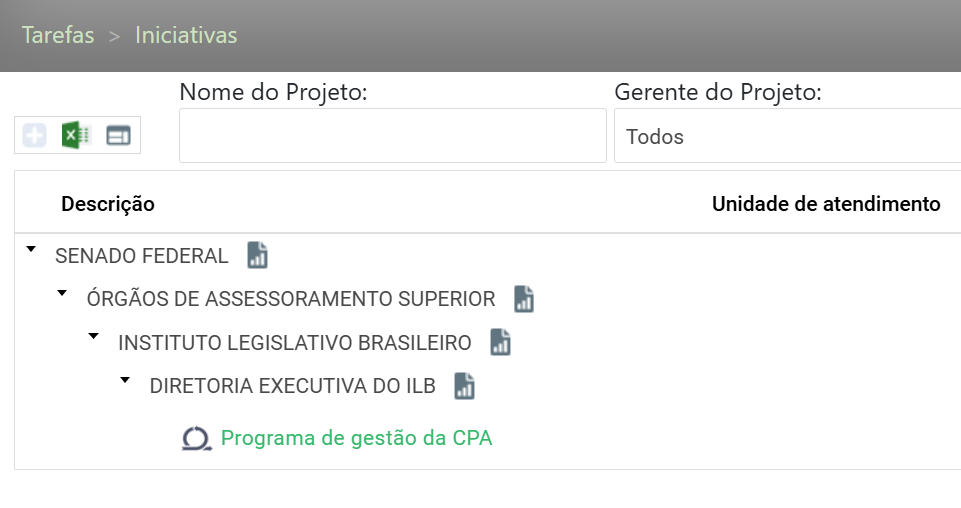
Task: Click report icon next to INSTITUTO LEGISLATIVO BRASILEIRO
Action: (500, 342)
